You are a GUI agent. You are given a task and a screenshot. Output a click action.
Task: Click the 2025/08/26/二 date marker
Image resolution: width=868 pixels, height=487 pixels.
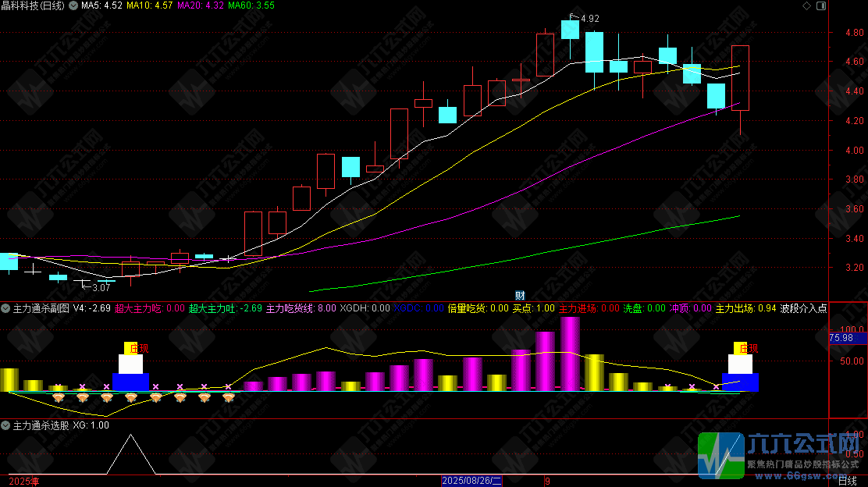tap(471, 481)
